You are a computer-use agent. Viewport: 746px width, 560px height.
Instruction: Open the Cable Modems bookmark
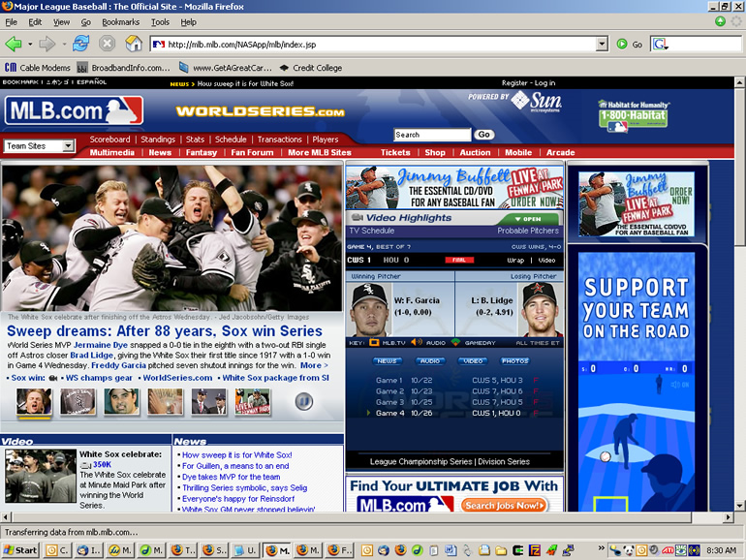tap(37, 68)
